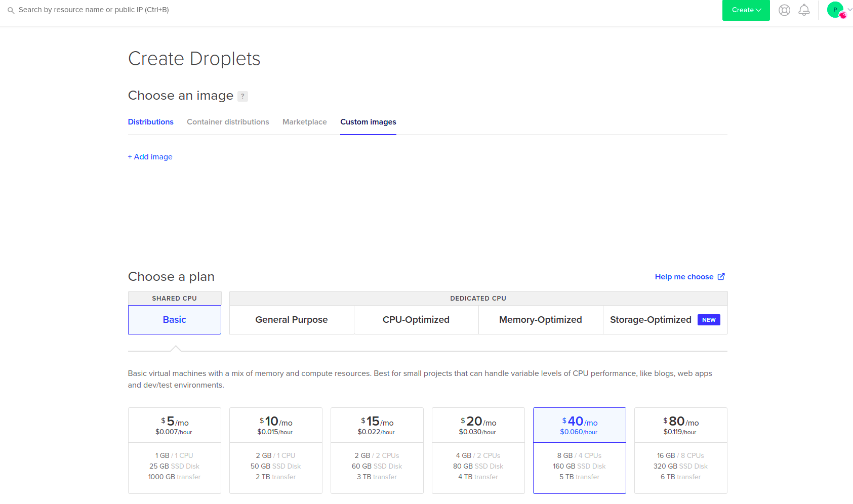This screenshot has width=853, height=504.
Task: Click the Add image link
Action: point(150,157)
